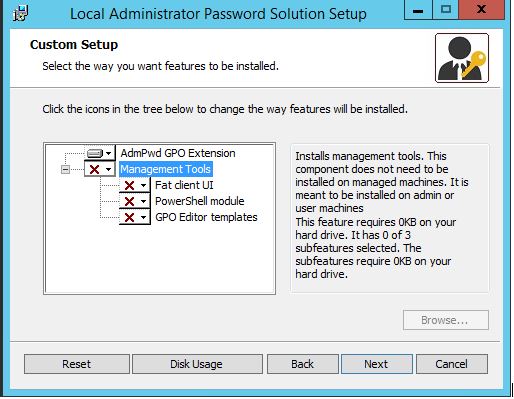Select the Management Tools tree item

pos(166,169)
